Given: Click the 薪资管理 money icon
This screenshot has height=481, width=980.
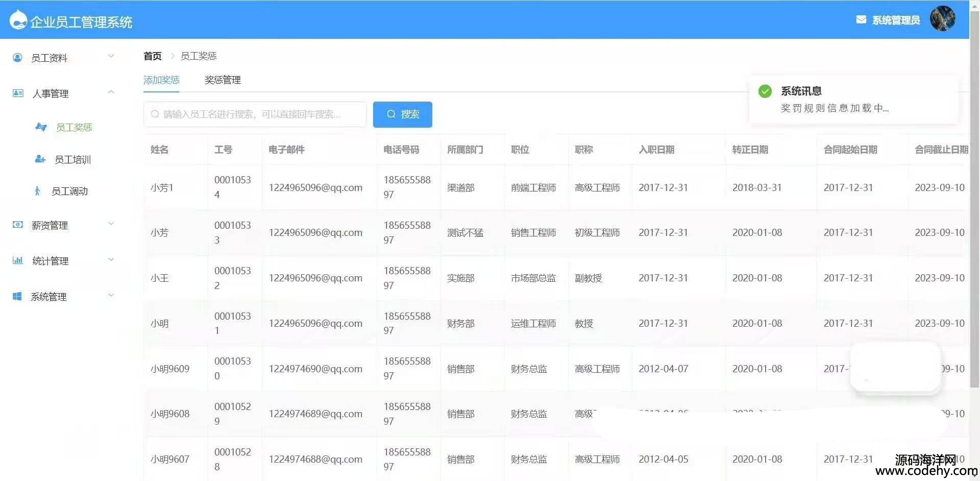Looking at the screenshot, I should [18, 225].
